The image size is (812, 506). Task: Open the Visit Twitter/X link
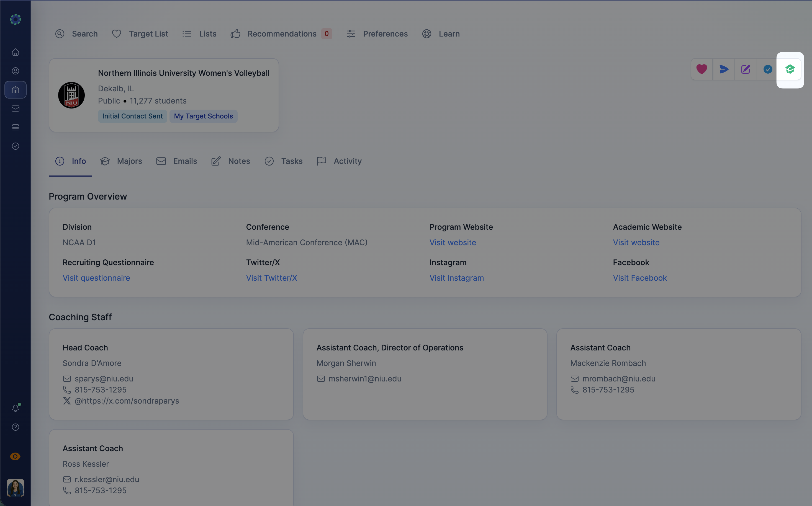pos(272,278)
